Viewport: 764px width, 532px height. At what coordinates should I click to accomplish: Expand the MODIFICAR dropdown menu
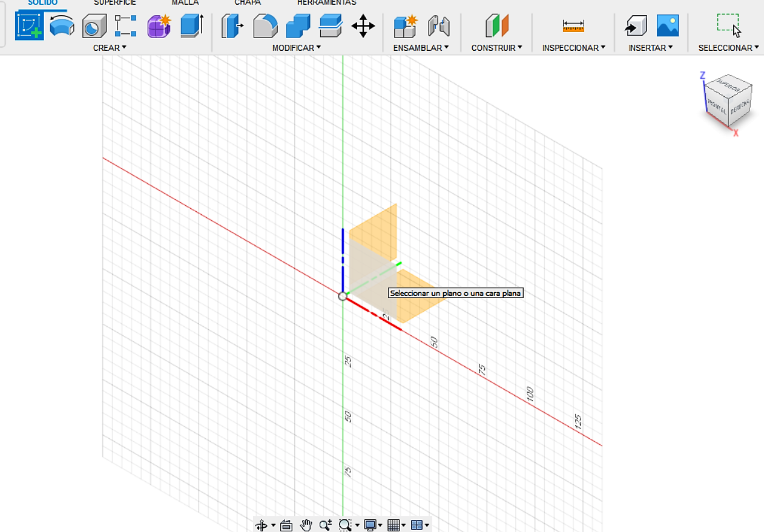[x=297, y=48]
